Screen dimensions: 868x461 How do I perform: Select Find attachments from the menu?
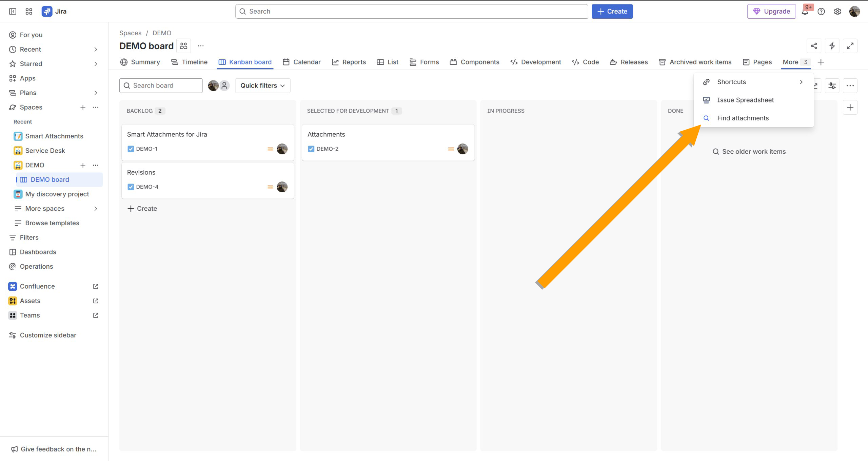[743, 118]
